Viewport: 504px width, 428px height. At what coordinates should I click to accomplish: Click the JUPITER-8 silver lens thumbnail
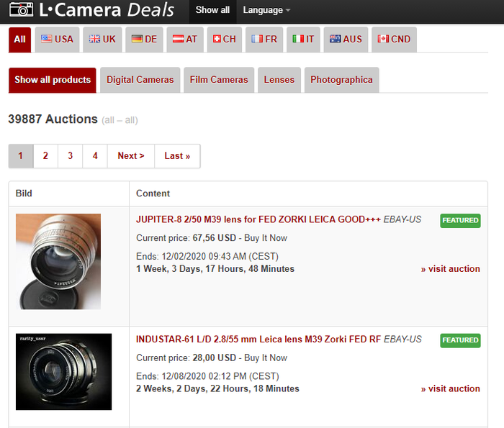tap(58, 261)
